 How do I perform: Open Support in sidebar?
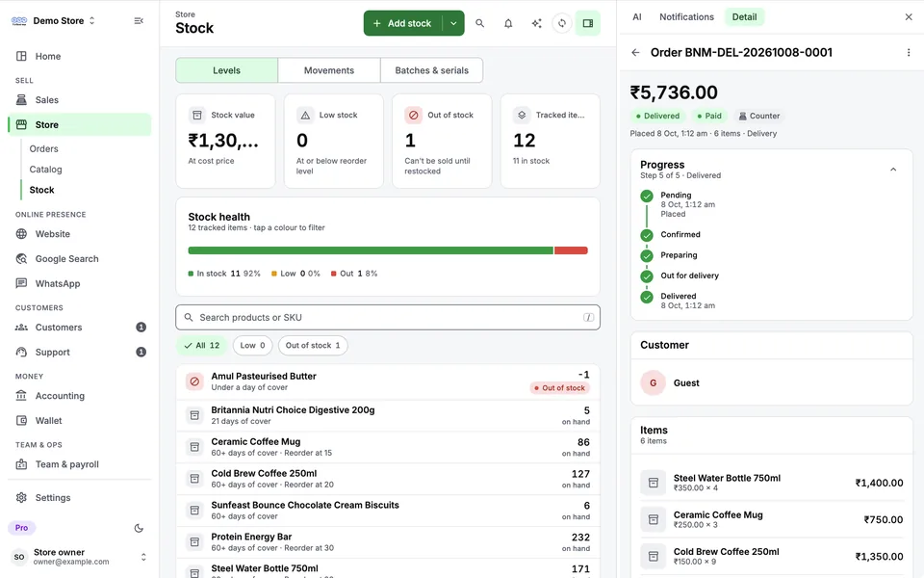(x=80, y=352)
